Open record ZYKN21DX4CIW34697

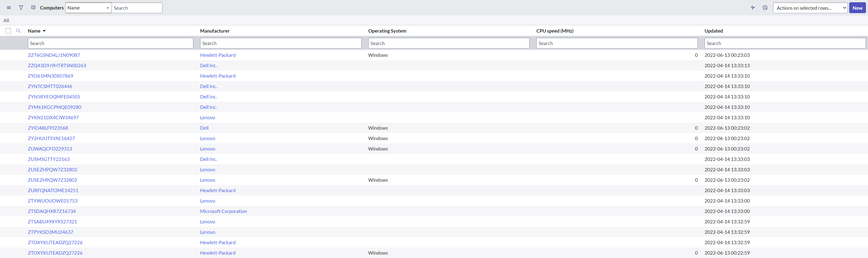tap(53, 117)
